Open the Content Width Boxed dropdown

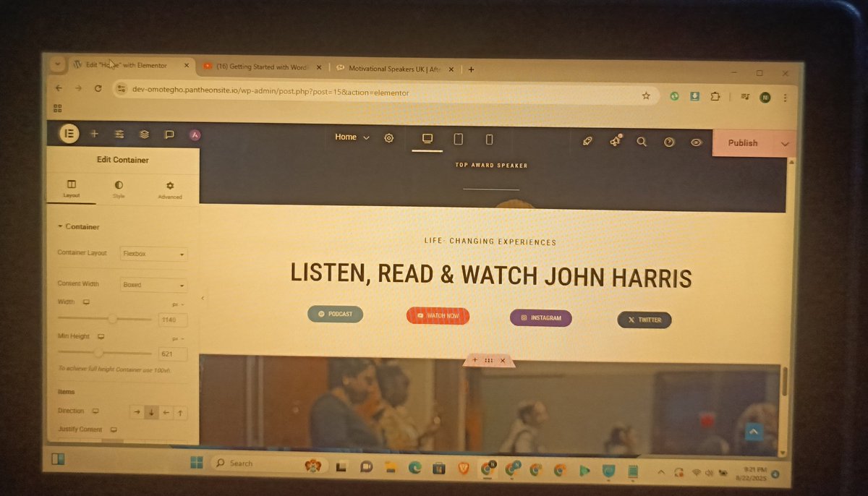[153, 285]
